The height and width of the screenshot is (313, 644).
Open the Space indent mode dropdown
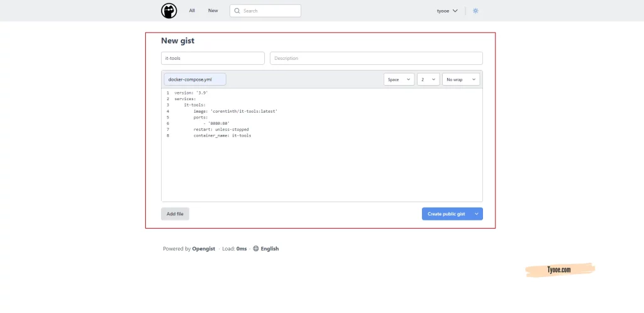(x=399, y=79)
